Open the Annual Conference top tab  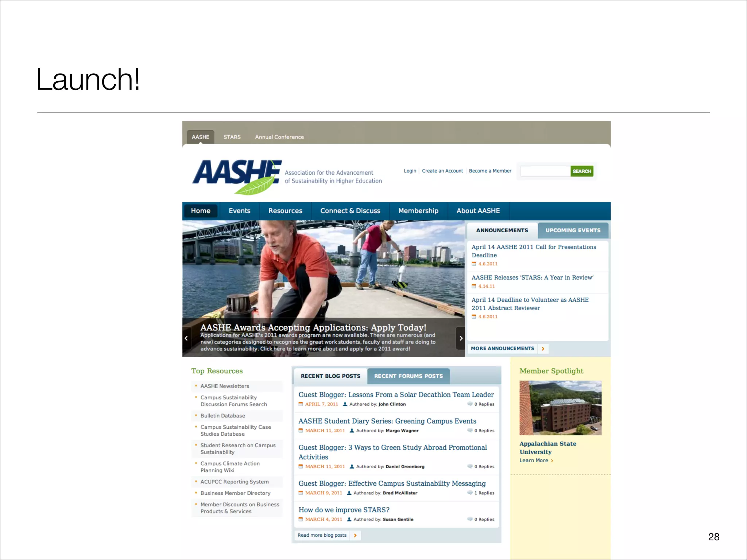point(279,137)
